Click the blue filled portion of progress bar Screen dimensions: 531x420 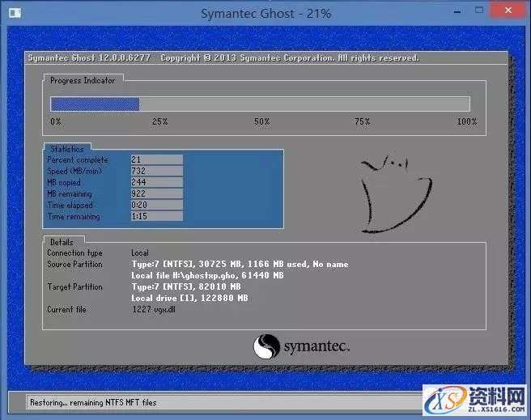(x=95, y=104)
